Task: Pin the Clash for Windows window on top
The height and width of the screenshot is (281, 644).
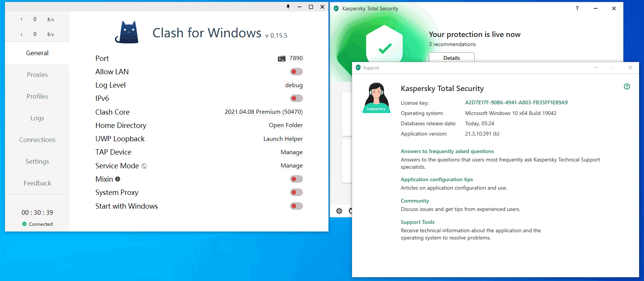Action: point(288,6)
